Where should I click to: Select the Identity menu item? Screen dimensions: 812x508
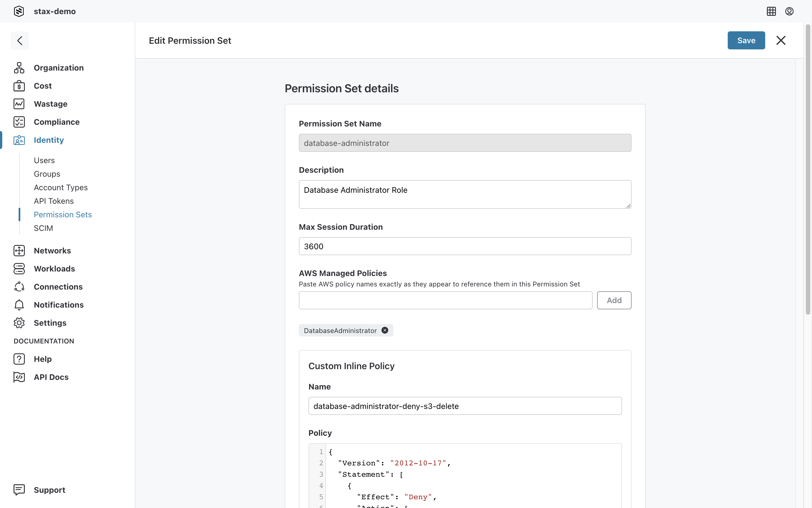49,140
